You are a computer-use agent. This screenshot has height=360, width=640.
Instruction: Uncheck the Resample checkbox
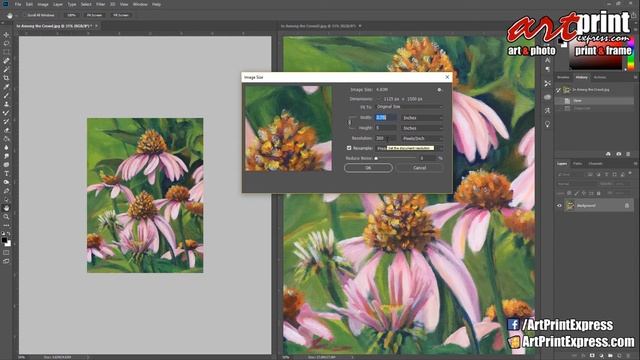(x=349, y=148)
